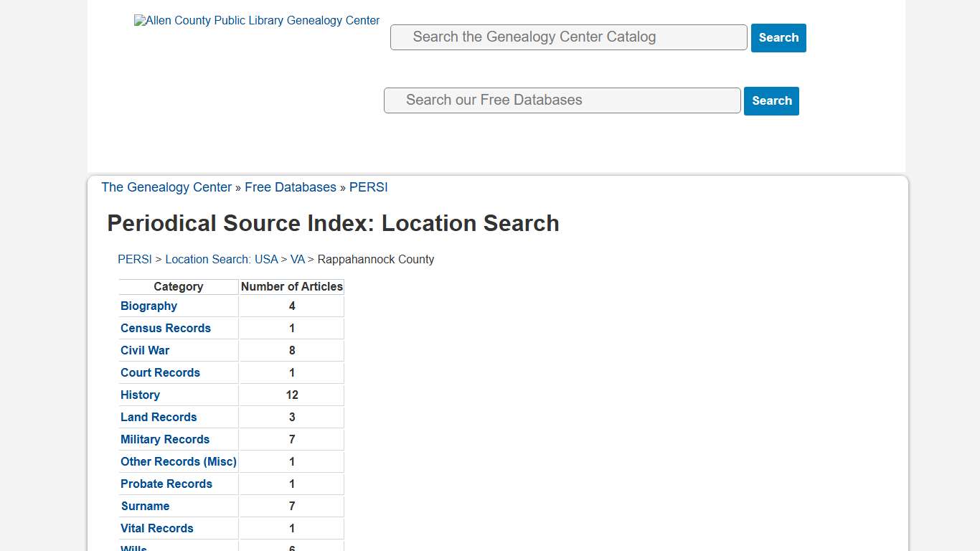Open the PERSI breadcrumb link
This screenshot has height=551, width=980.
pyautogui.click(x=368, y=187)
